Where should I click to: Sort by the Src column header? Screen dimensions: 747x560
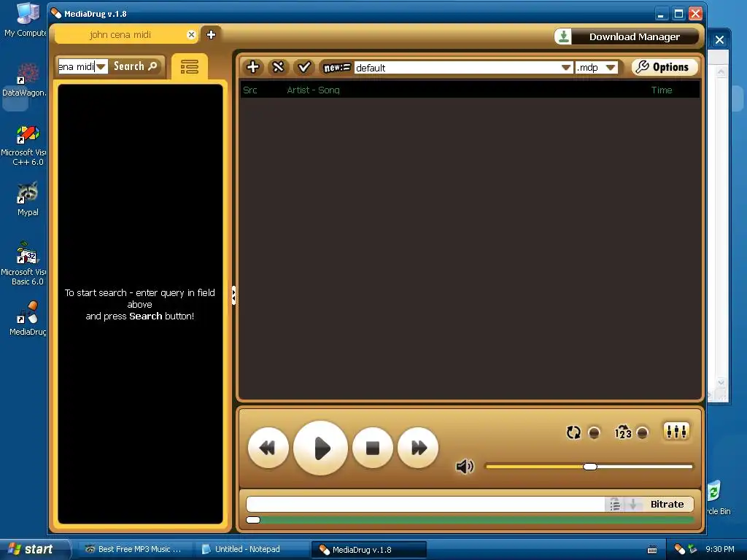click(250, 90)
